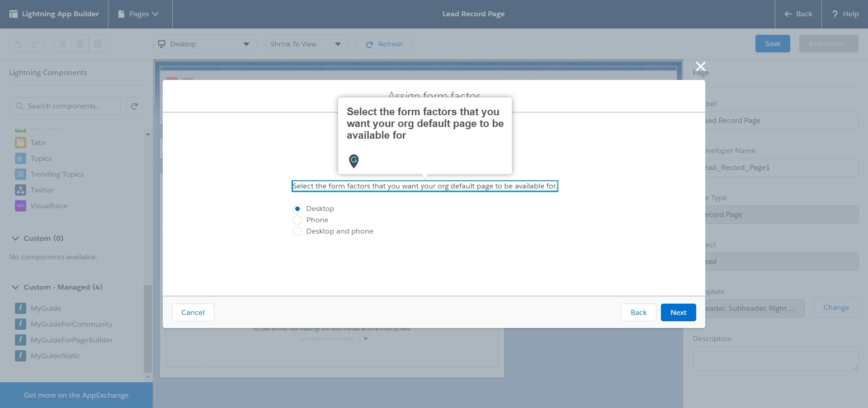This screenshot has height=408, width=868.
Task: Click the Change template button
Action: click(x=836, y=308)
